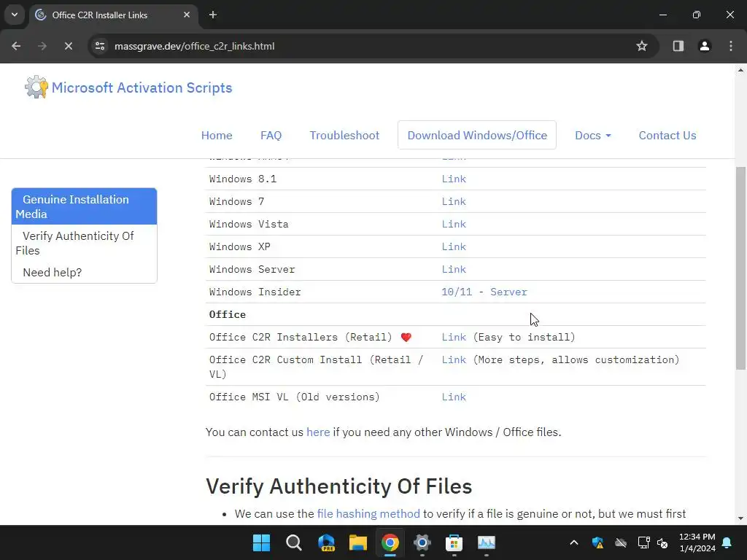Select Genuine Installation Media sidebar item
The image size is (747, 560).
pyautogui.click(x=84, y=206)
